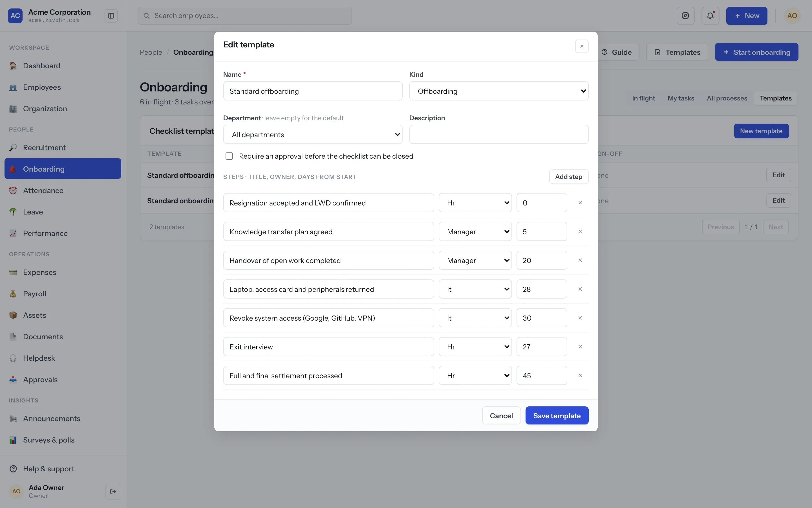Change owner for Revoke system access step
This screenshot has width=812, height=508.
tap(475, 318)
